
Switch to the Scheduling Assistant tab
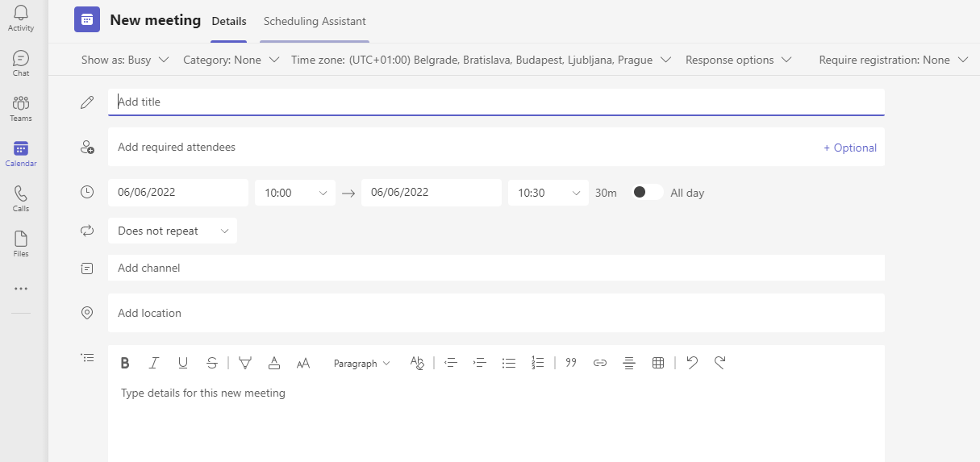click(315, 22)
